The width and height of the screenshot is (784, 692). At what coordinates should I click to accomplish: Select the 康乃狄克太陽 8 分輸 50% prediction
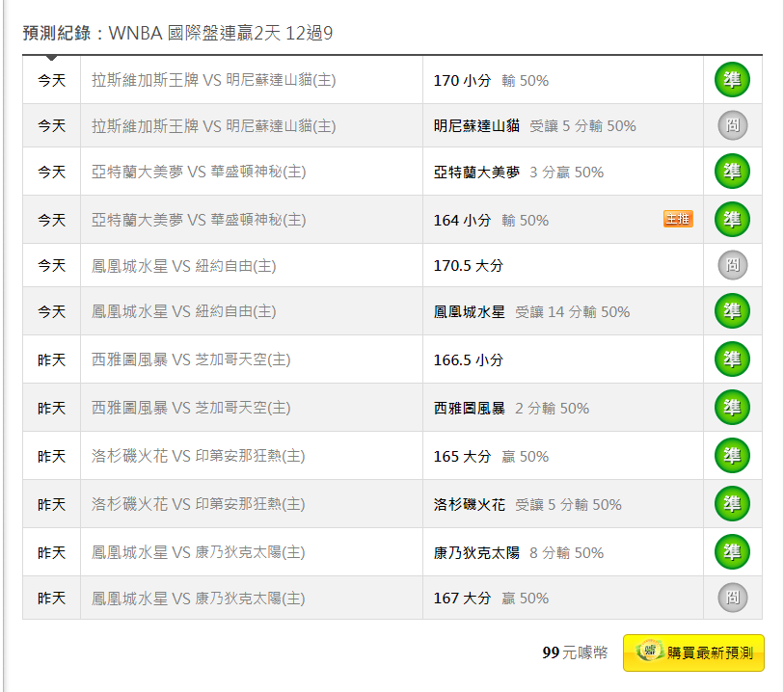(x=519, y=553)
